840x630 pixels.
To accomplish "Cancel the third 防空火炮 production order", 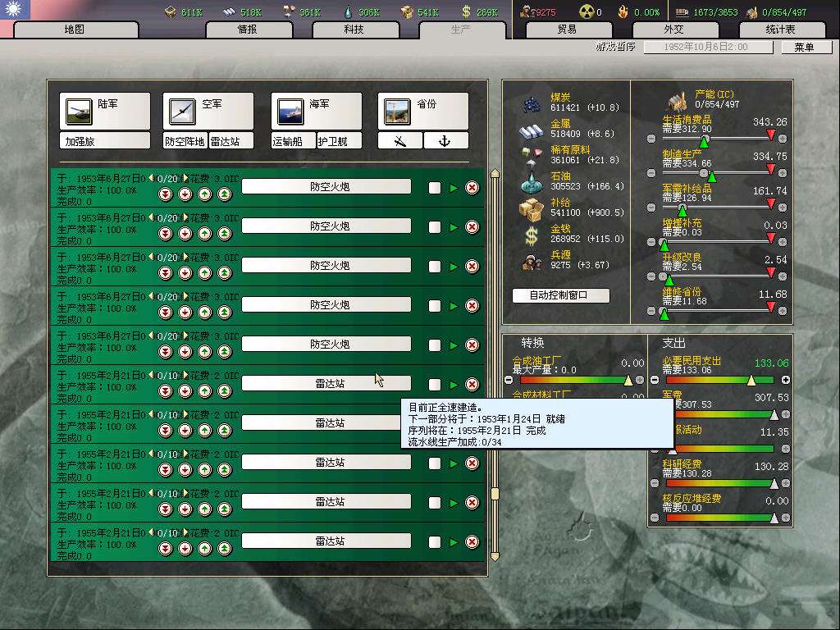I will (x=472, y=267).
